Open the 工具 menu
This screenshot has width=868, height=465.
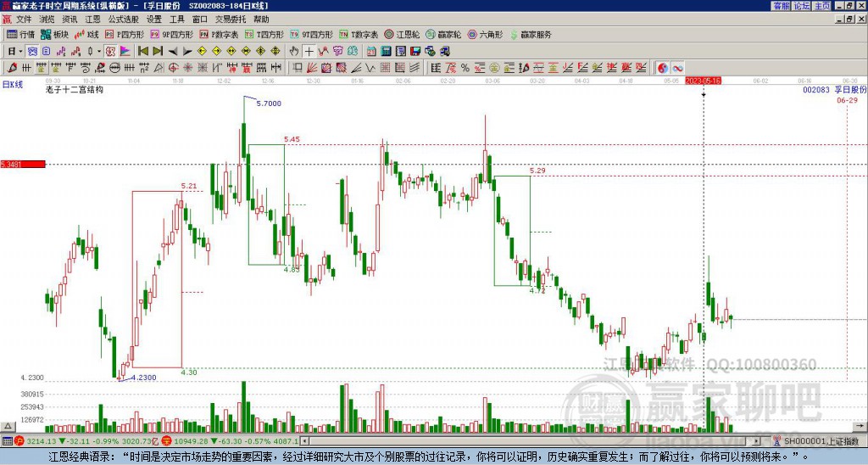click(x=177, y=20)
